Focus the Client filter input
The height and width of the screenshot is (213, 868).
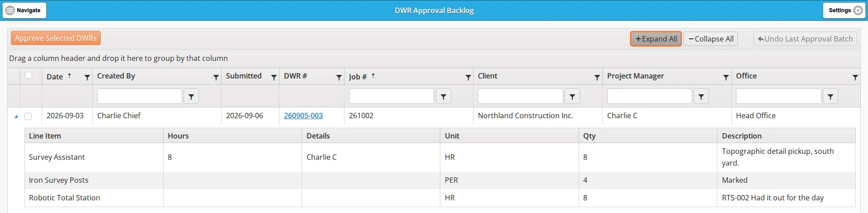click(x=520, y=96)
